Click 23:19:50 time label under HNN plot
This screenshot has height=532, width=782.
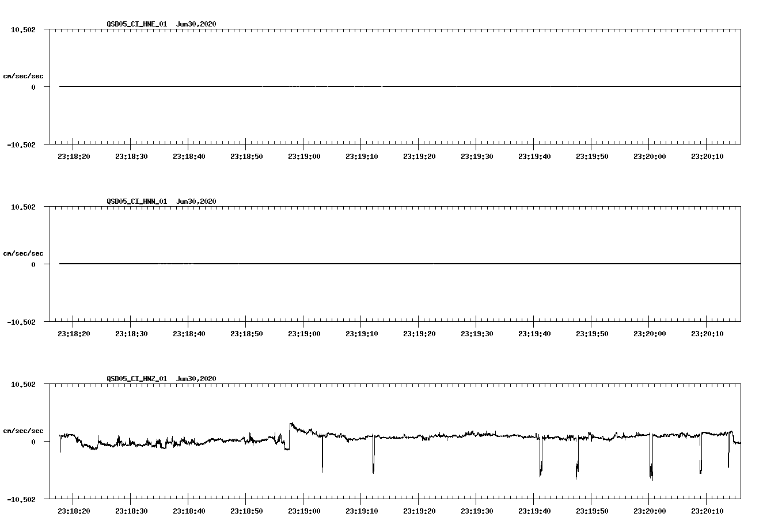(x=592, y=334)
